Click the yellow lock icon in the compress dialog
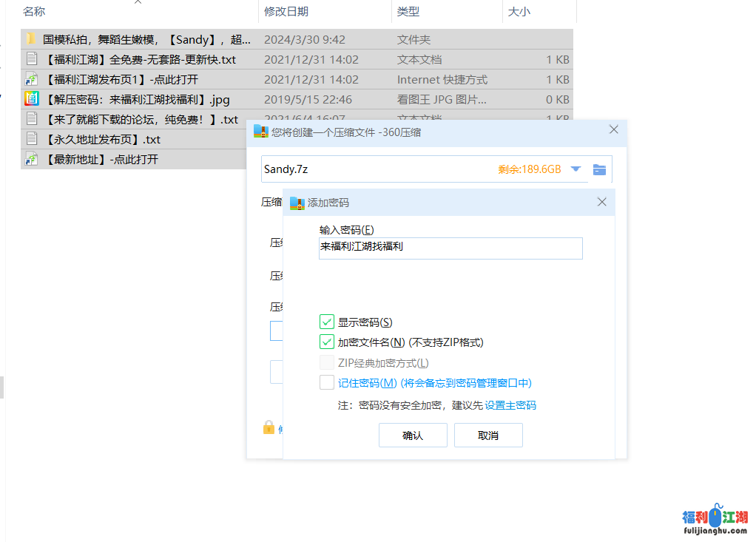 click(269, 427)
